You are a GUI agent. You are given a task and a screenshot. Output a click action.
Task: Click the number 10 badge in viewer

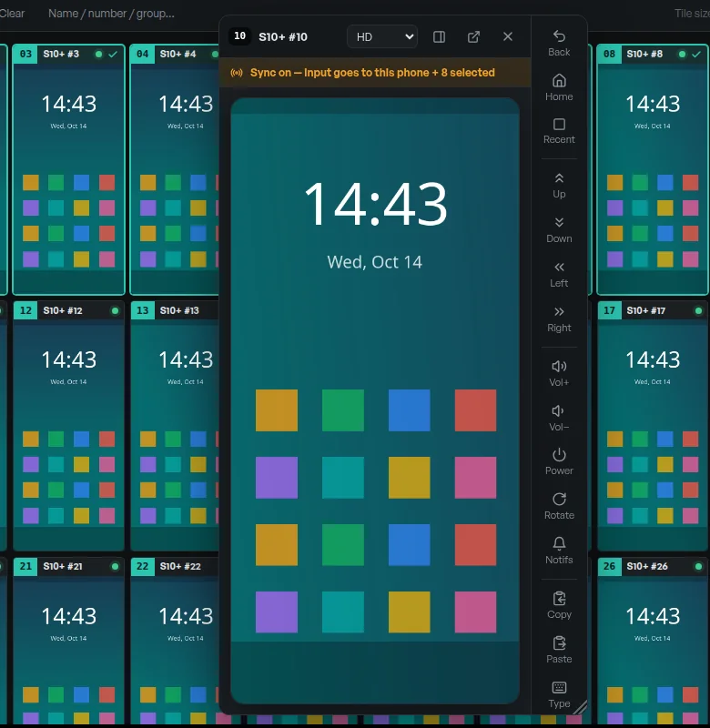point(239,36)
